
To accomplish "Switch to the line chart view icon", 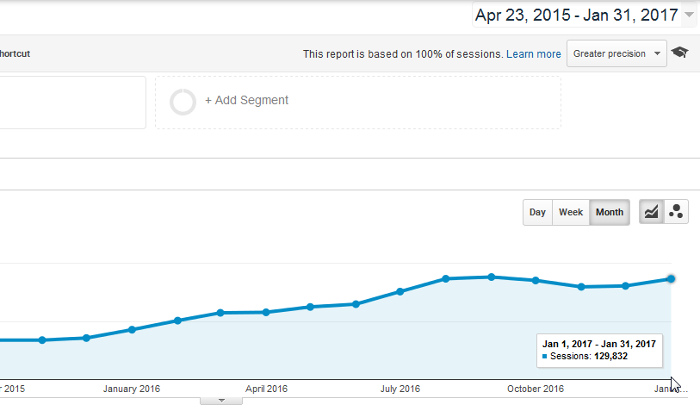I will [651, 212].
